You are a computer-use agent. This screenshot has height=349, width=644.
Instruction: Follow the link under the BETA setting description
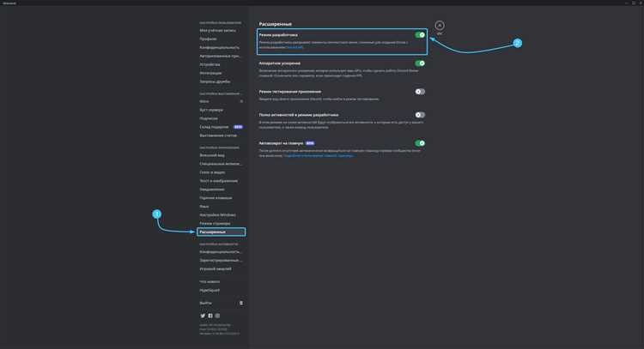click(319, 156)
